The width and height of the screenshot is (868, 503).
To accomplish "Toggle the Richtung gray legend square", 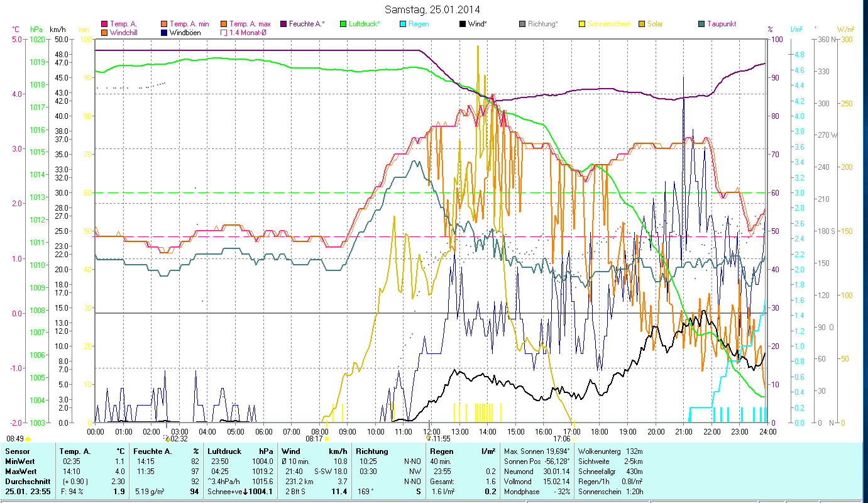I will tap(522, 24).
